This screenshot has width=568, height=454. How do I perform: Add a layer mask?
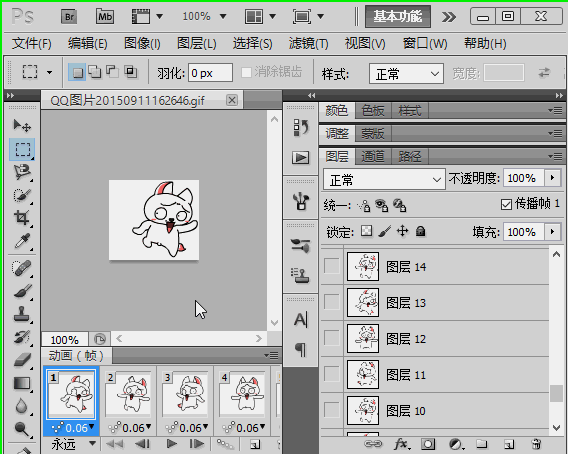(428, 444)
